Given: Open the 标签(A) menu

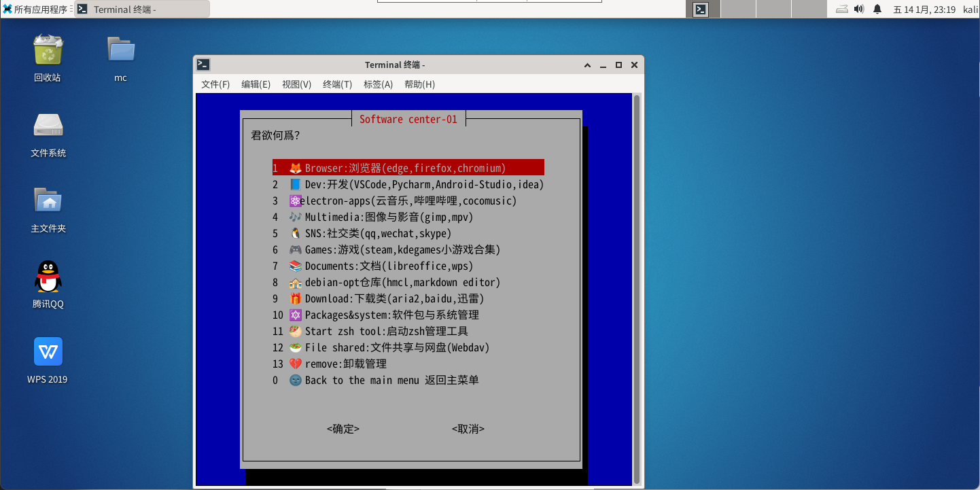Looking at the screenshot, I should 378,84.
